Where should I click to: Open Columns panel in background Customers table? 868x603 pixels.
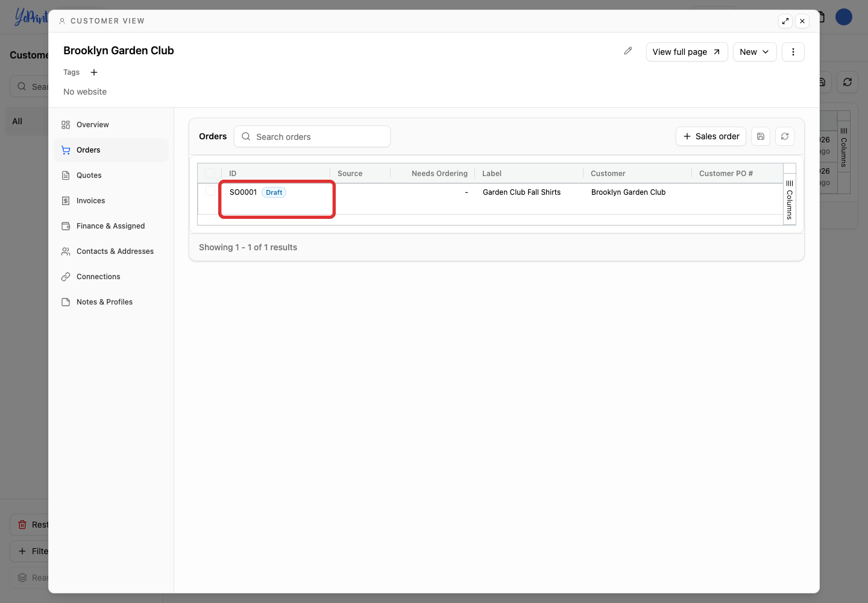(x=844, y=147)
